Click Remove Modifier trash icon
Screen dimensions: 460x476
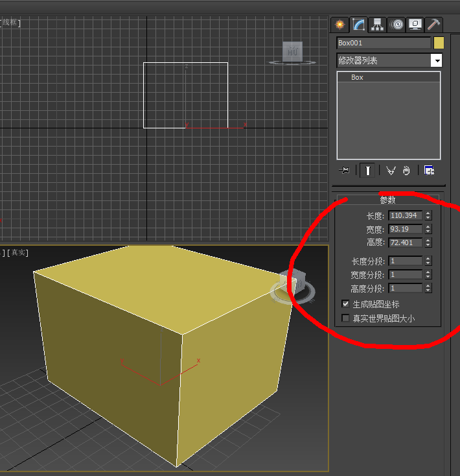406,171
